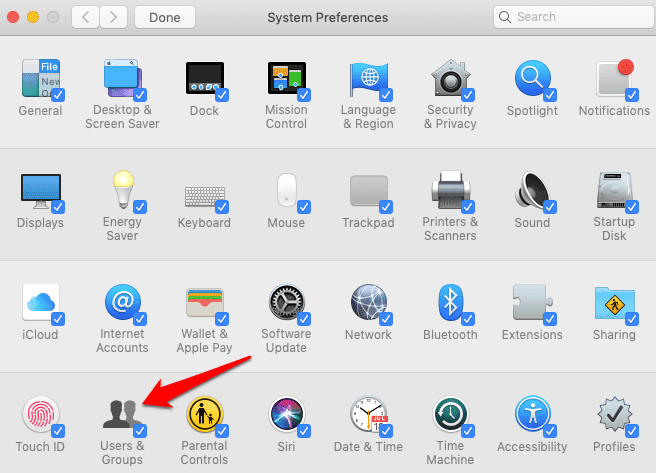Open Desktop & Screen Saver pane
The height and width of the screenshot is (473, 656).
[123, 78]
